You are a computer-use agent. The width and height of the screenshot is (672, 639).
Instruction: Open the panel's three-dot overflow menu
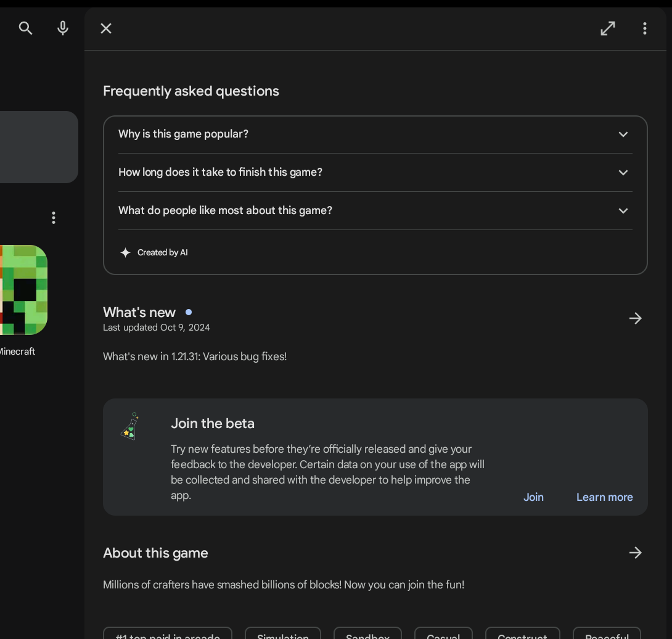(644, 28)
